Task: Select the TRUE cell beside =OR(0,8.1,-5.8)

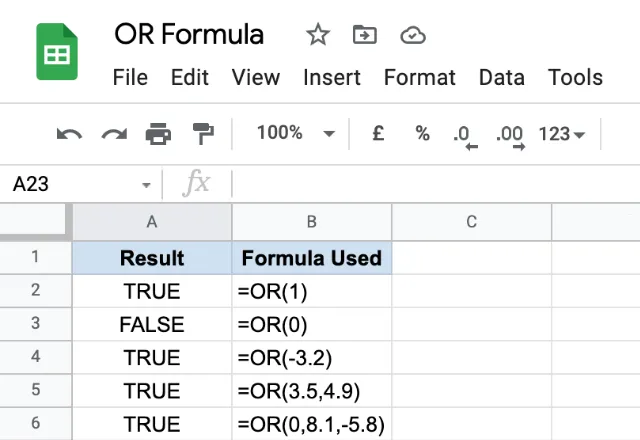Action: click(152, 424)
